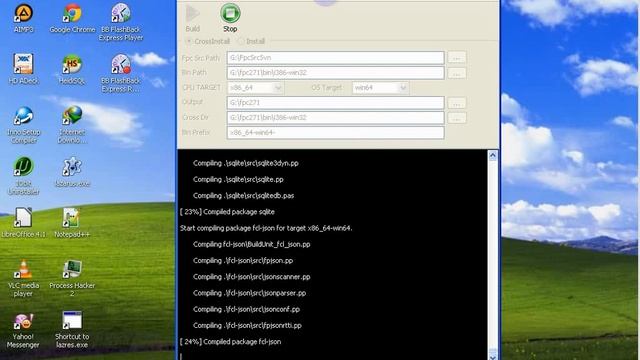The image size is (640, 360).
Task: Click the '[ 24%] Compiled package fcl-json' line
Action: [231, 342]
